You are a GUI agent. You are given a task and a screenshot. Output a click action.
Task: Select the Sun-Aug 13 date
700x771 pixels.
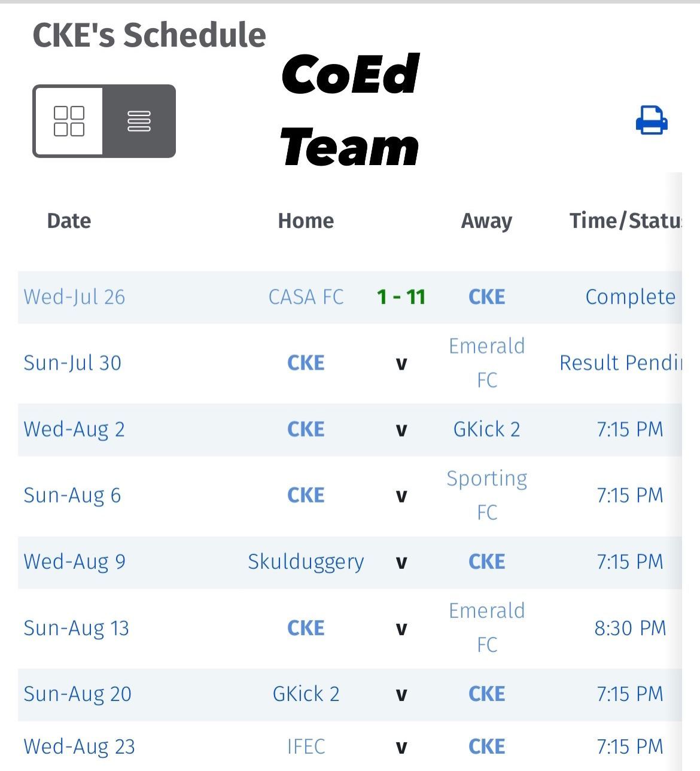click(76, 628)
